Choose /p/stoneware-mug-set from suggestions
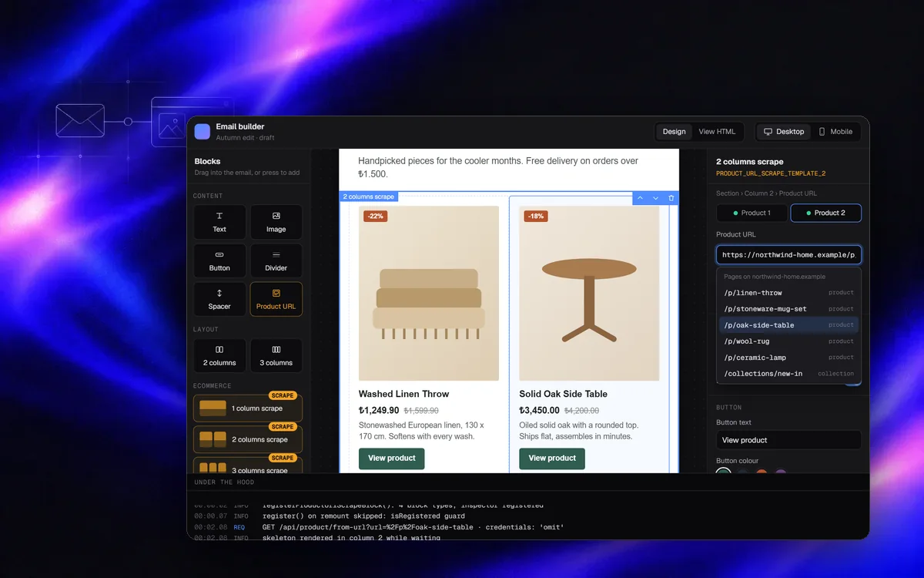 click(x=788, y=309)
